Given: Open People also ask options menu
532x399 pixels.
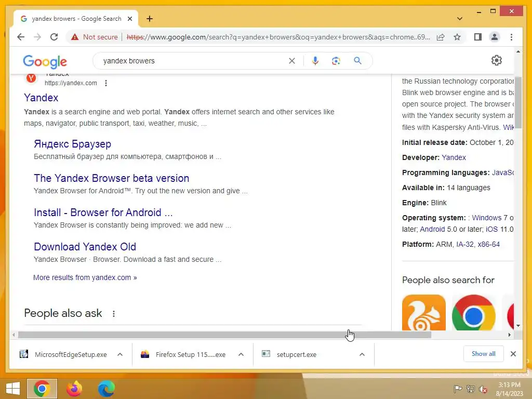Looking at the screenshot, I should pyautogui.click(x=114, y=314).
